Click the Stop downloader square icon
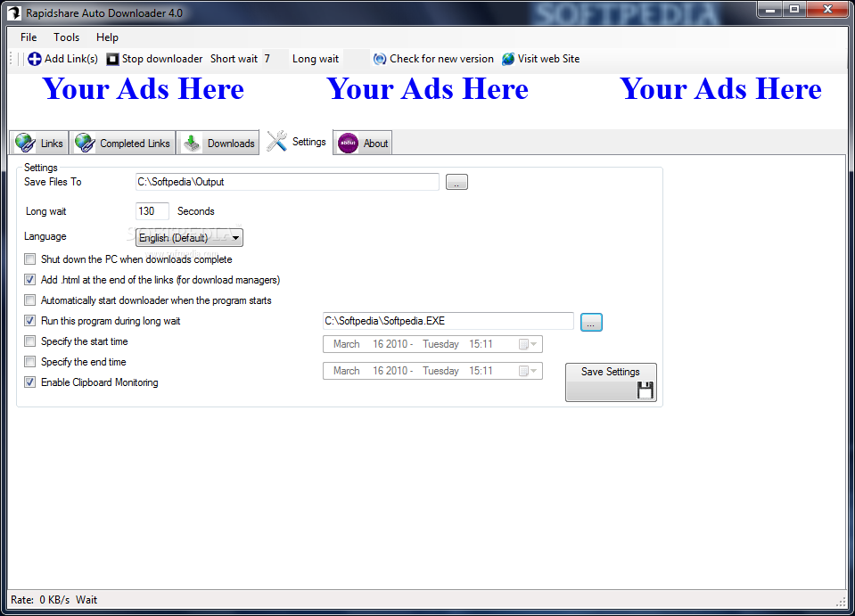The width and height of the screenshot is (855, 616). coord(112,59)
